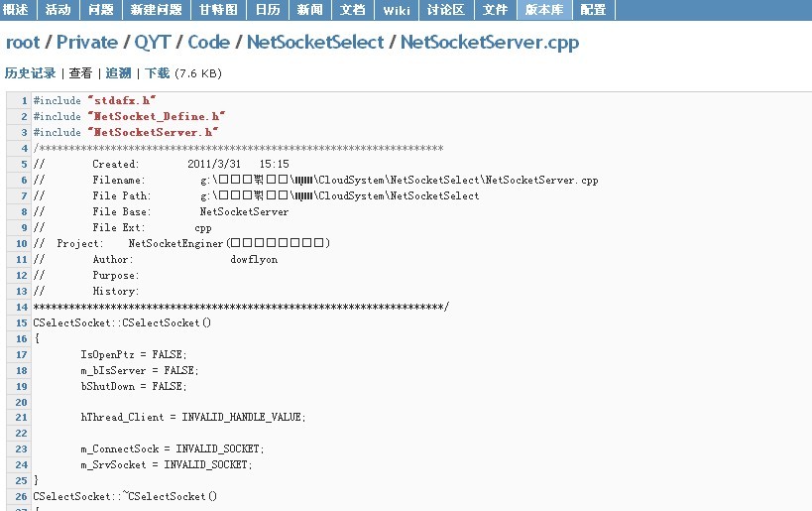The width and height of the screenshot is (812, 511).
Task: Click the Private breadcrumb link
Action: tap(87, 43)
